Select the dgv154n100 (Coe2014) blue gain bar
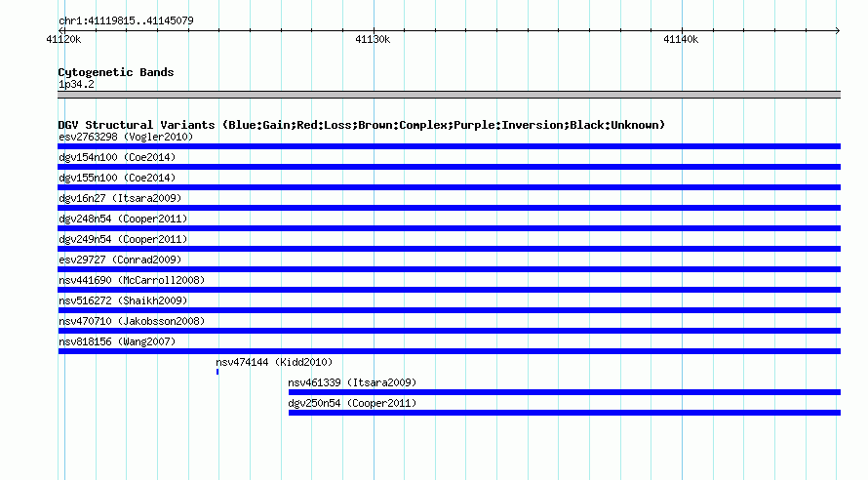868x480 pixels. [x=449, y=167]
